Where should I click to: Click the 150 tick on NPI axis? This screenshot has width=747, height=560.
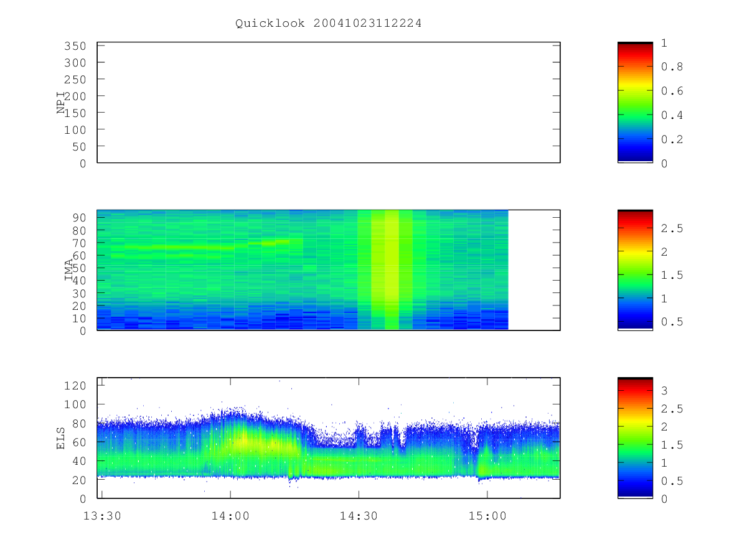[74, 113]
